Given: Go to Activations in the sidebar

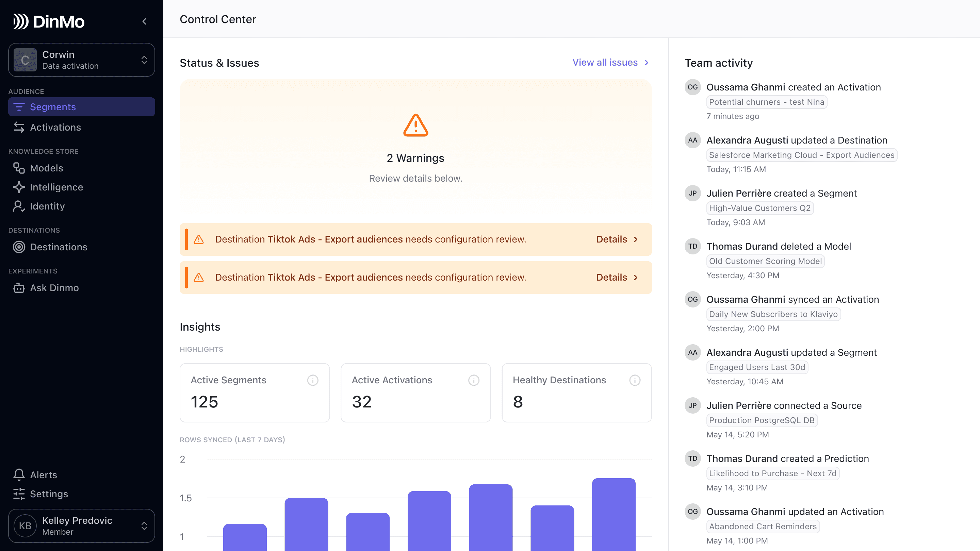Looking at the screenshot, I should [x=55, y=128].
